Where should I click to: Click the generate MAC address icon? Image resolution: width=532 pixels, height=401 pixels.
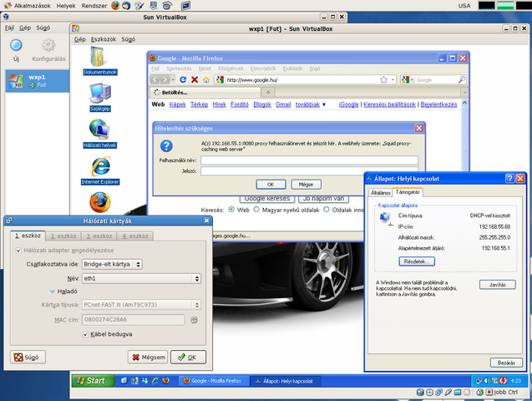coord(194,319)
